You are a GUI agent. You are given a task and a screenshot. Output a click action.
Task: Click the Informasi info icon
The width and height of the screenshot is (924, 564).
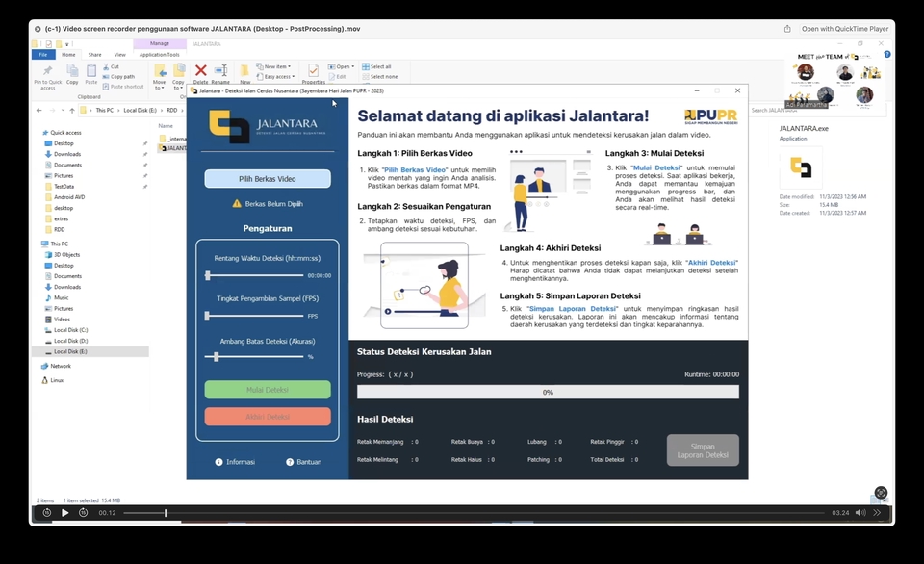tap(219, 462)
